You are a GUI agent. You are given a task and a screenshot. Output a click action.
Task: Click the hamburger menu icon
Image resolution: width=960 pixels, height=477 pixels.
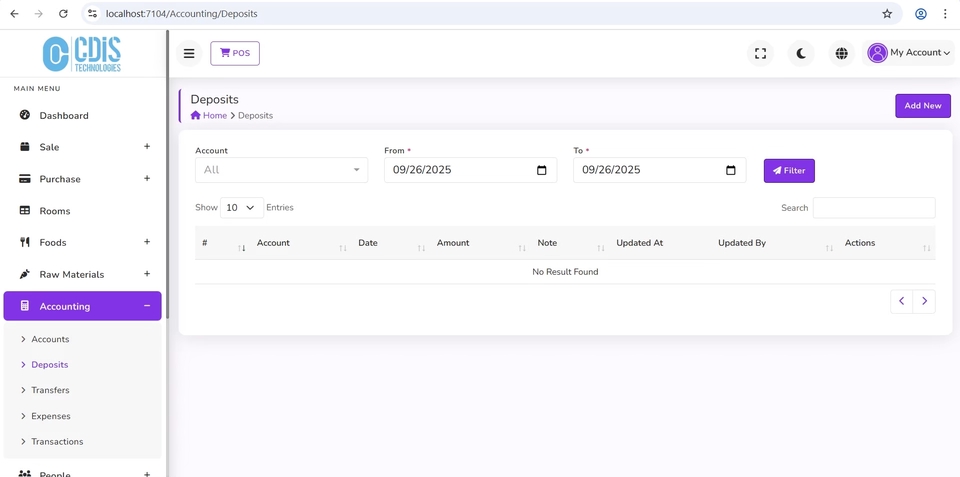coord(189,53)
